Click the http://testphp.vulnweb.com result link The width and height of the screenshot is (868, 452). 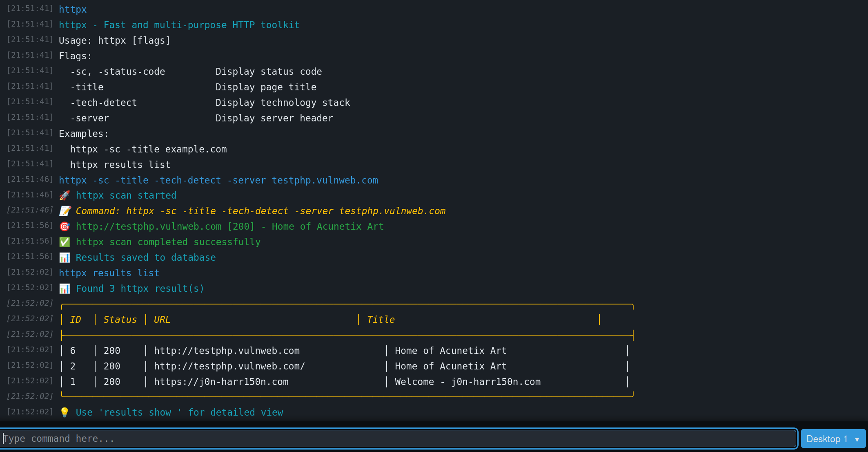[227, 350]
